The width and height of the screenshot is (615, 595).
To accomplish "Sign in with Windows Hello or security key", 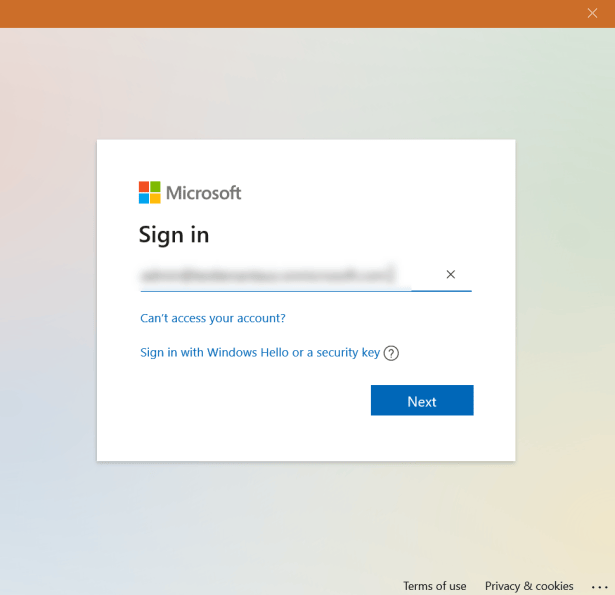I will click(260, 353).
